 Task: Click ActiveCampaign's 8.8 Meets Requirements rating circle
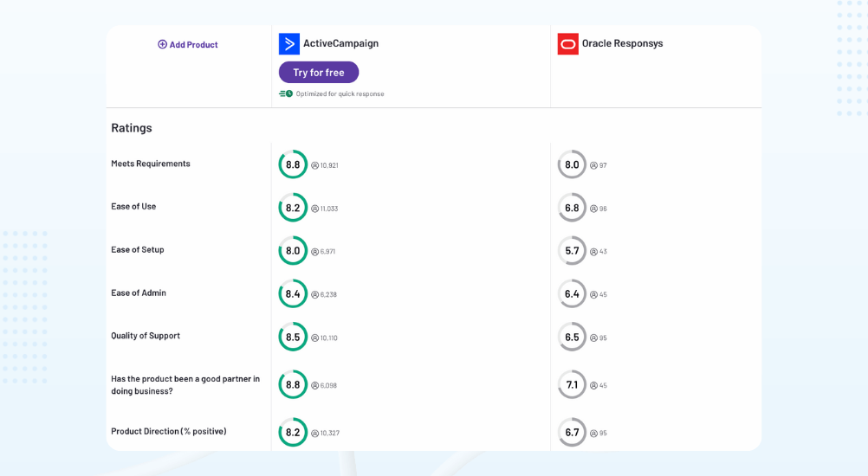[x=293, y=164]
